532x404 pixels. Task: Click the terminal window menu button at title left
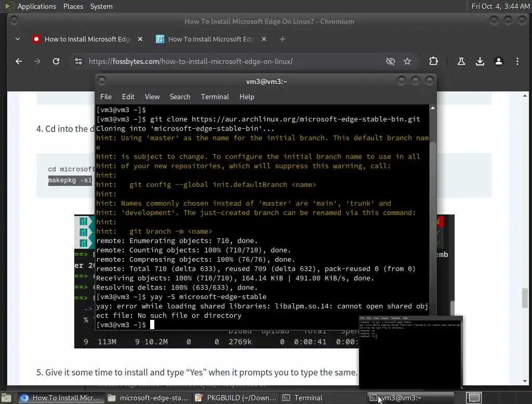101,81
